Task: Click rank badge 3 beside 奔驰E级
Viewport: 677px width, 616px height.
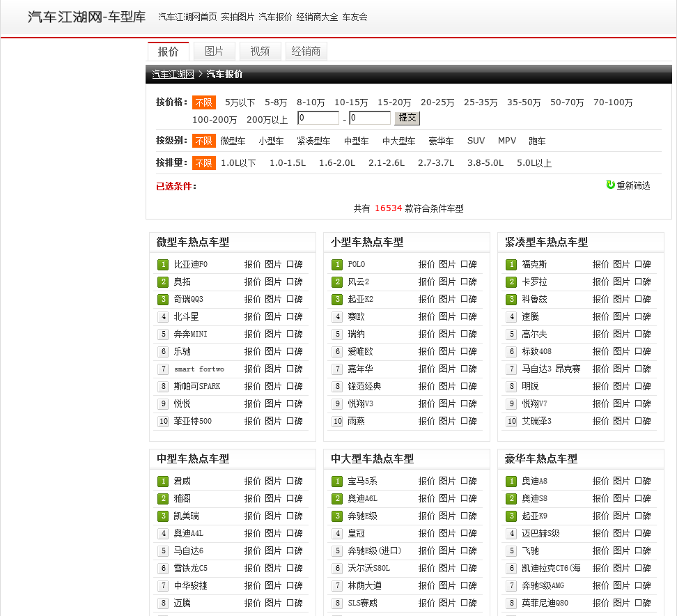Action: [x=337, y=516]
